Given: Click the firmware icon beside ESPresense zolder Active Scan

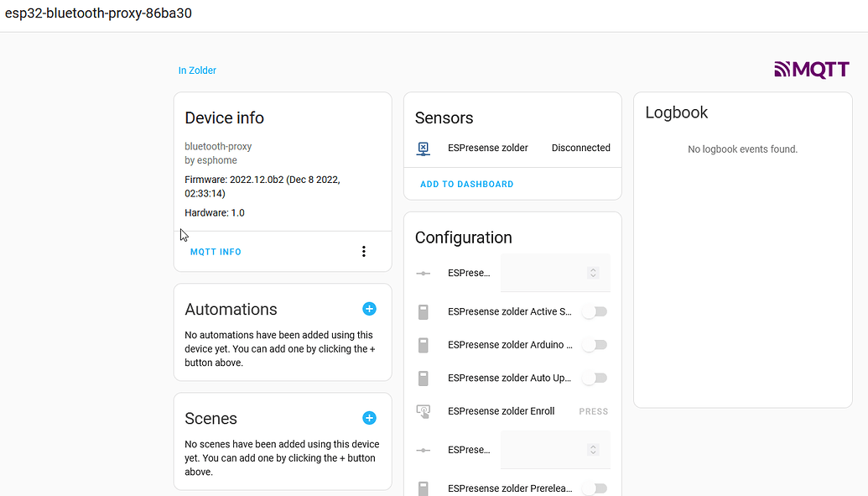Looking at the screenshot, I should pyautogui.click(x=424, y=311).
